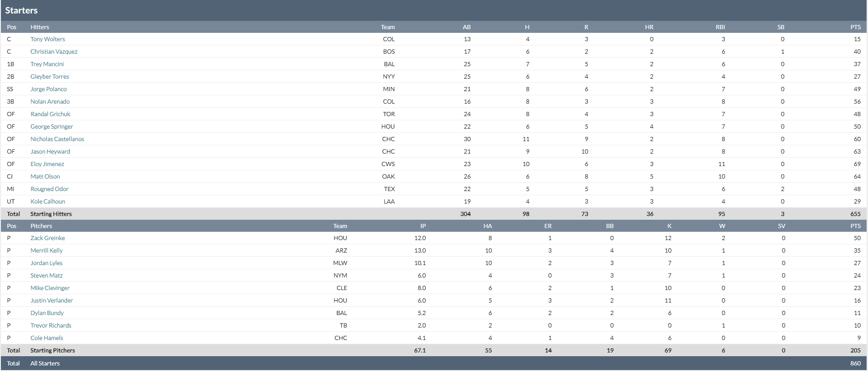Select Steven Matz pitcher link

tap(46, 276)
